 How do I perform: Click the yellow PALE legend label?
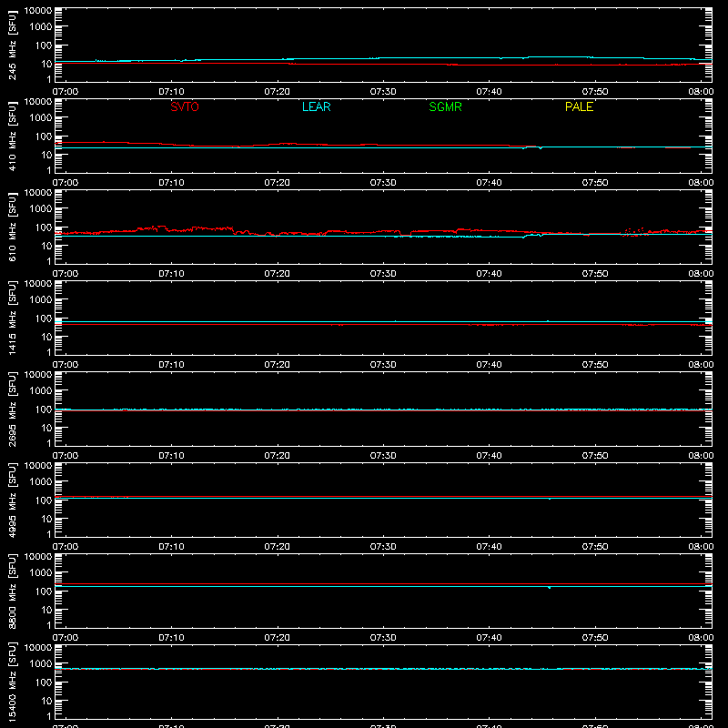click(579, 106)
